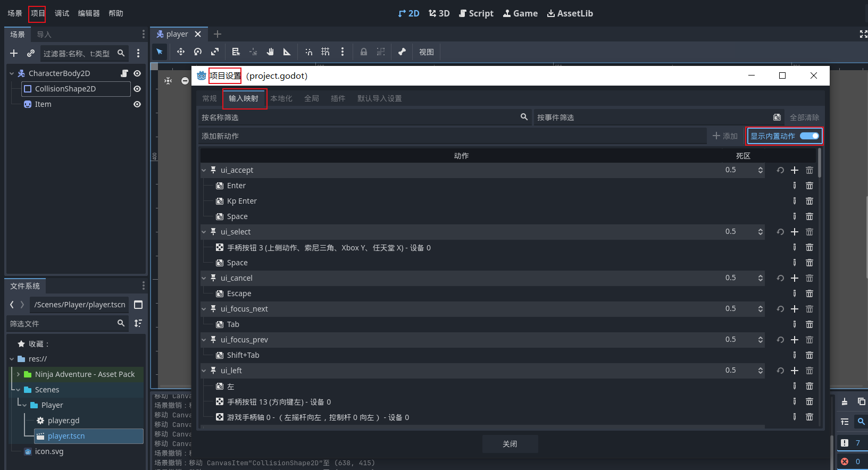Open Scene dock three-dot options menu
This screenshot has width=868, height=470.
[138, 53]
